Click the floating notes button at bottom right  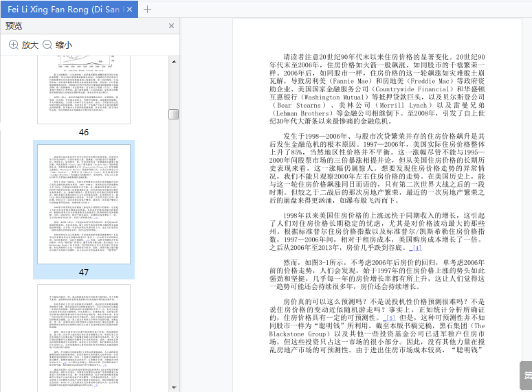pos(526,376)
